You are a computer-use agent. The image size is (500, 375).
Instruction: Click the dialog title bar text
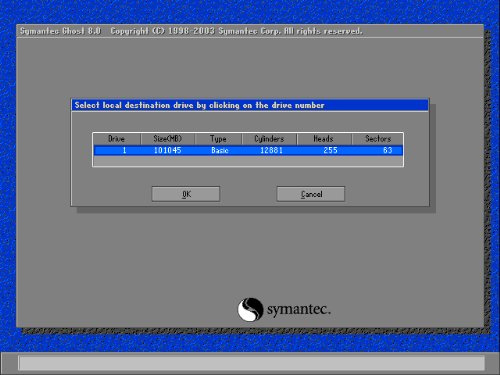click(199, 105)
